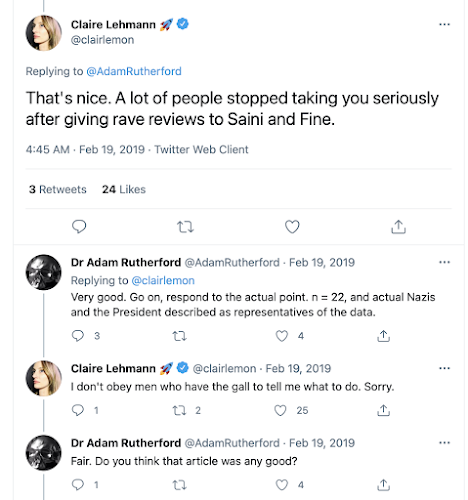The height and width of the screenshot is (500, 468).
Task: Share the 'Fair. Do you think' tweet
Action: click(383, 485)
